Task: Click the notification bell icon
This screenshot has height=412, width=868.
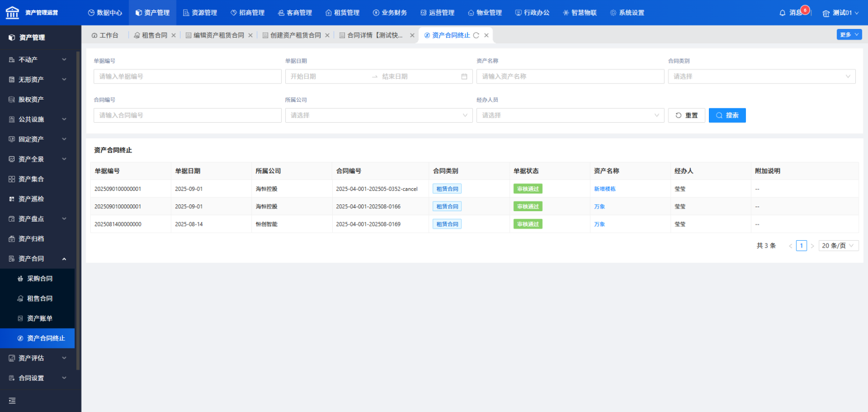Action: pos(782,13)
